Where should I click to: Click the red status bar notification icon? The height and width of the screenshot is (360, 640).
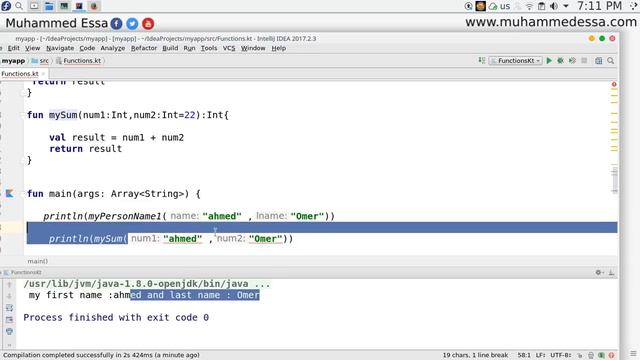[x=611, y=355]
